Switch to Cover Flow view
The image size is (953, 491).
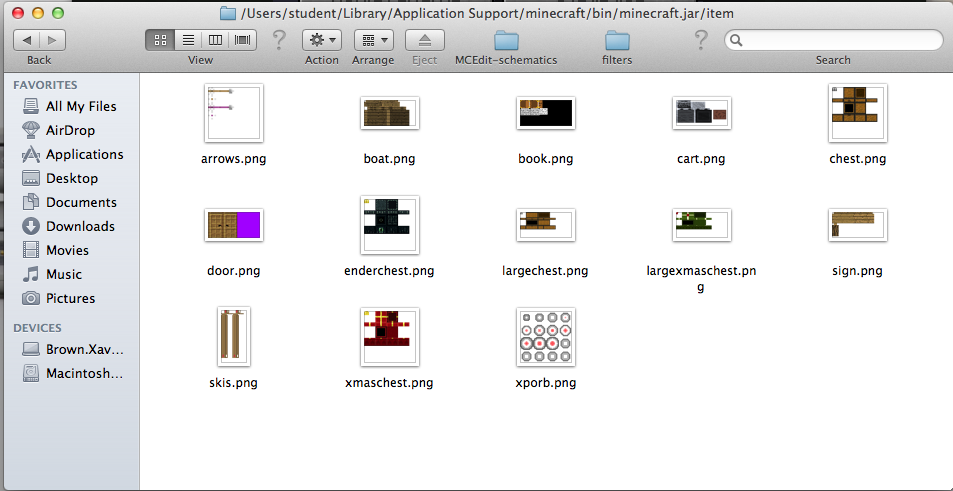[x=242, y=41]
